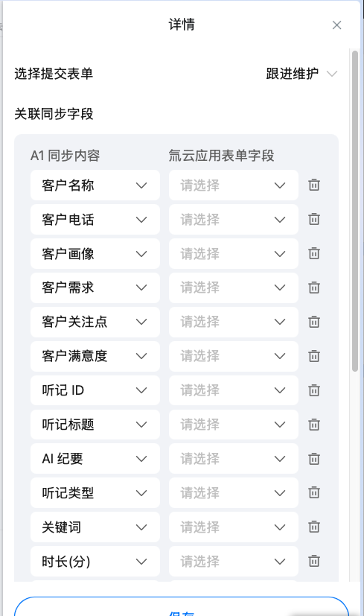
Task: Click trash icon for 客户关注点 row
Action: coord(313,322)
